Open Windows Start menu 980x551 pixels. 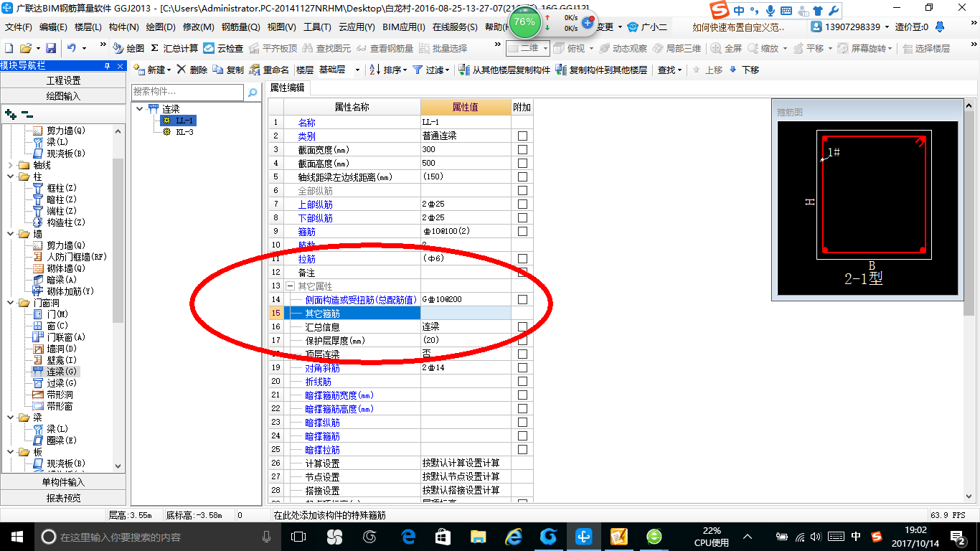click(17, 536)
